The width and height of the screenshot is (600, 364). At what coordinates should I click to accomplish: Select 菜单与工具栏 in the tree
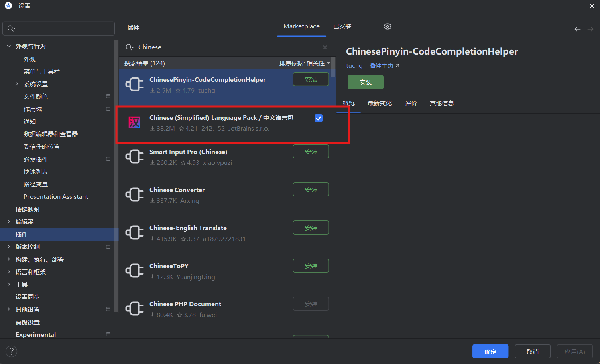click(x=42, y=71)
